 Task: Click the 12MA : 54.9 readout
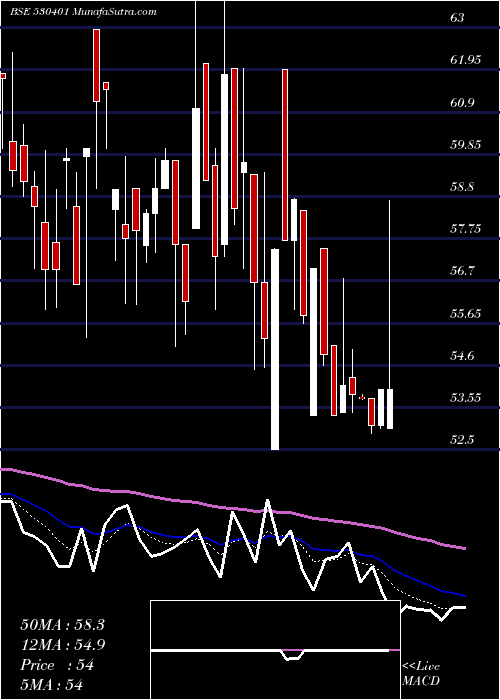62,645
